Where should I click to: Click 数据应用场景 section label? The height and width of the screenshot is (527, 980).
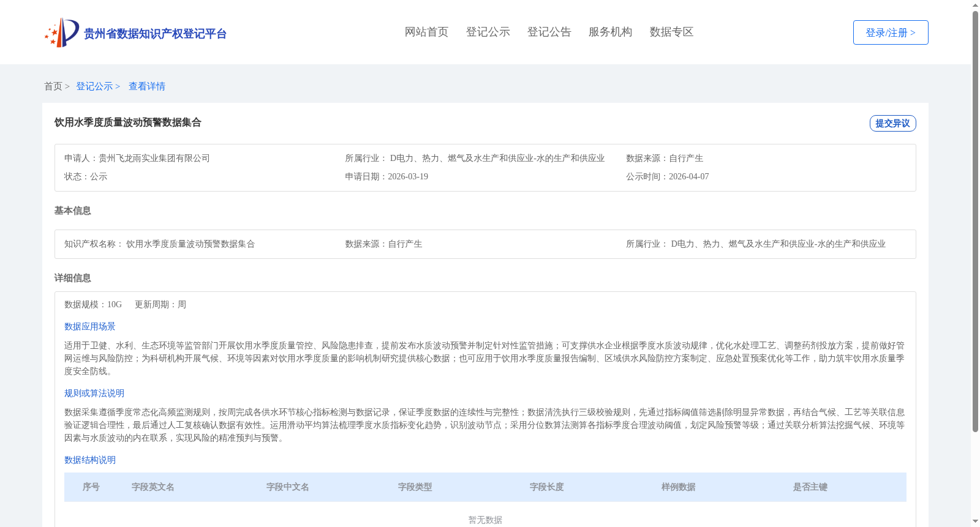[x=90, y=326]
